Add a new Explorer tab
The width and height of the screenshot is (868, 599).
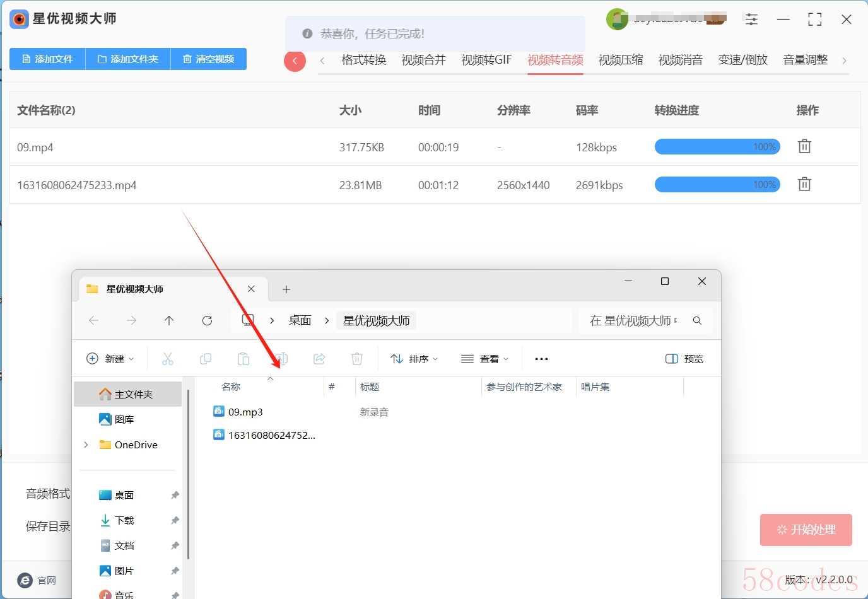click(x=286, y=289)
